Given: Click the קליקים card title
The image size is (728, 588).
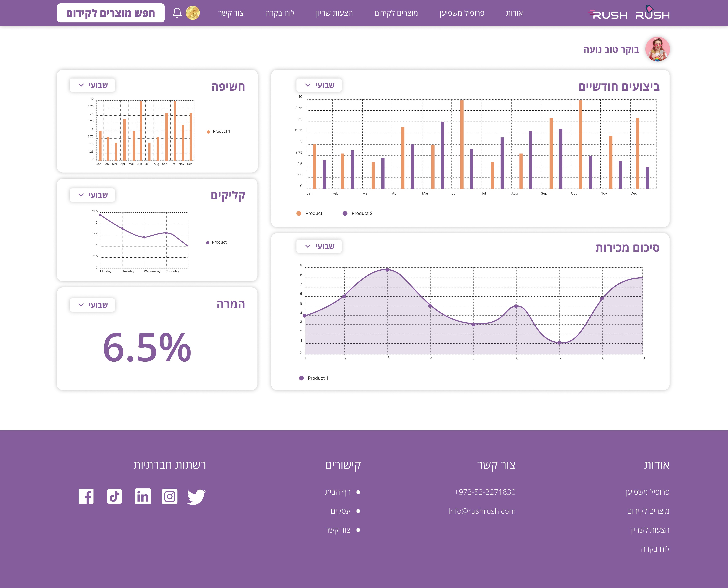Looking at the screenshot, I should pyautogui.click(x=228, y=196).
